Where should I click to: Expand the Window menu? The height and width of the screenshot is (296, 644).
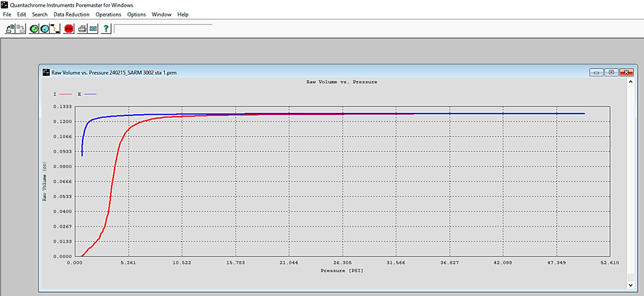coord(161,15)
